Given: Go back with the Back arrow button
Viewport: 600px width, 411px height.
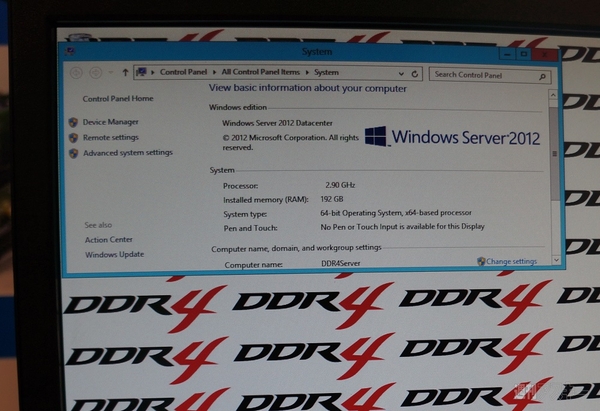Looking at the screenshot, I should pos(76,72).
